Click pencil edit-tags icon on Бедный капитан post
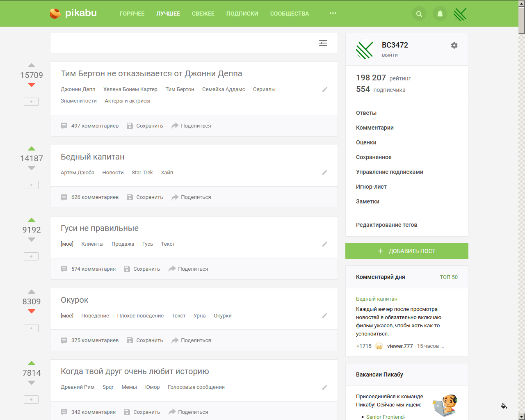 324,173
